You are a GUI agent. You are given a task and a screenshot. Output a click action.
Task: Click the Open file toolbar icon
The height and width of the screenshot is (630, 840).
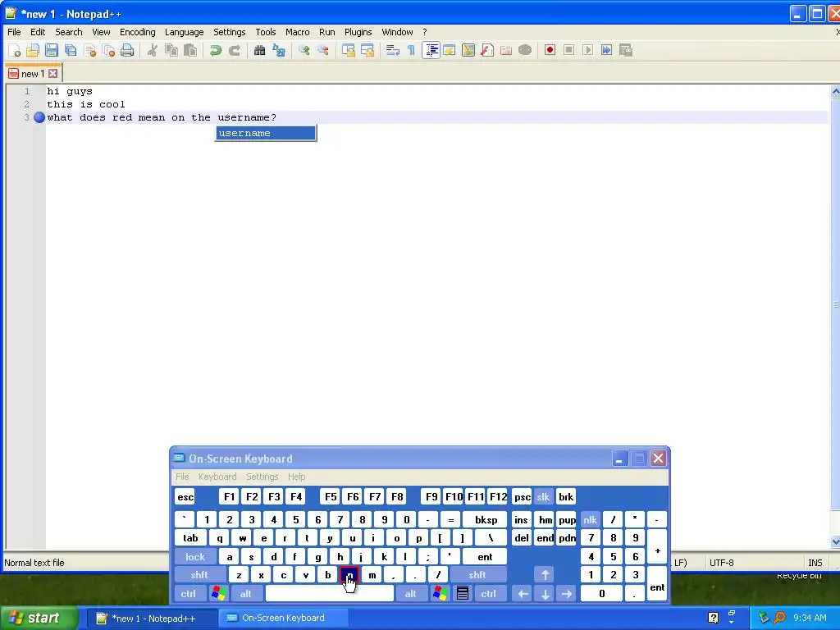tap(33, 50)
